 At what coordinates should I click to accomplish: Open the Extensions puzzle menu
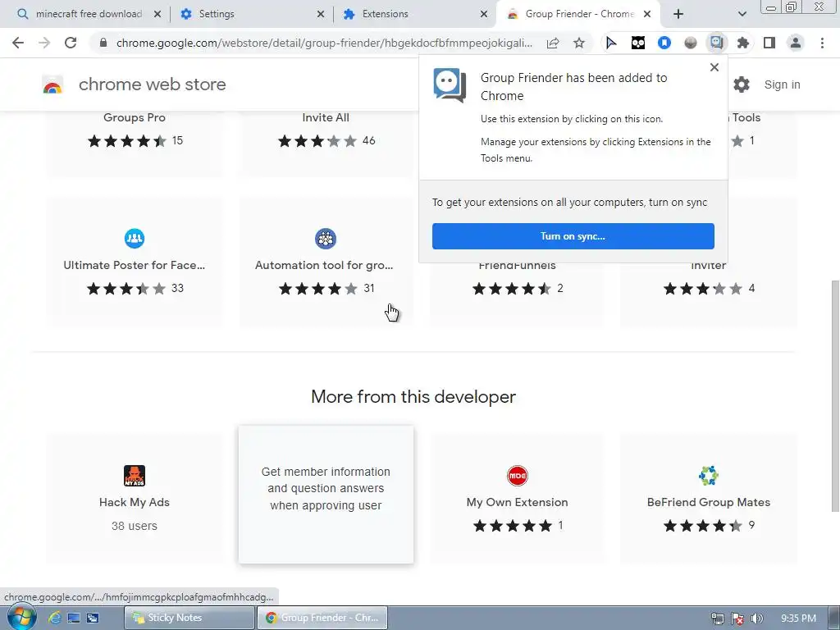coord(743,43)
